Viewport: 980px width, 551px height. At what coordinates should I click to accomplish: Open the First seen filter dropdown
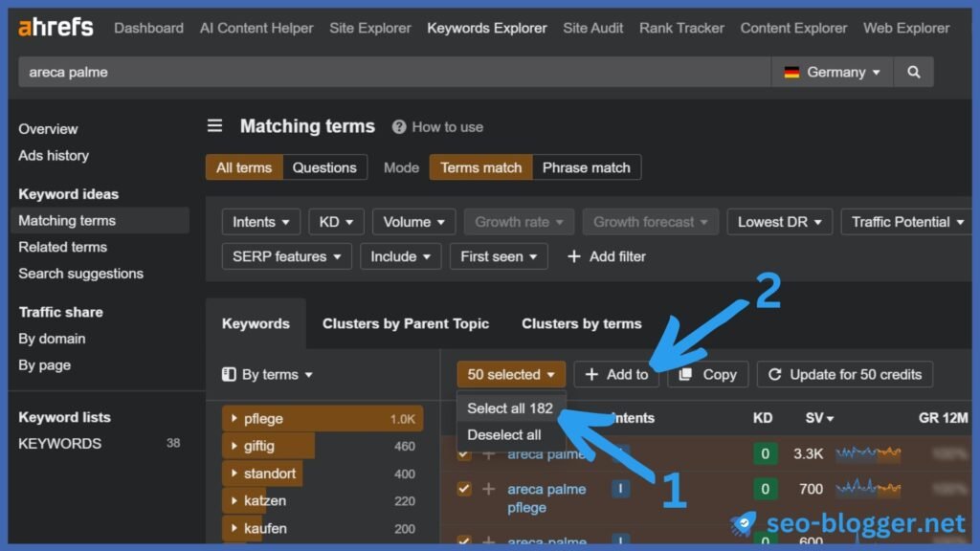pyautogui.click(x=498, y=256)
